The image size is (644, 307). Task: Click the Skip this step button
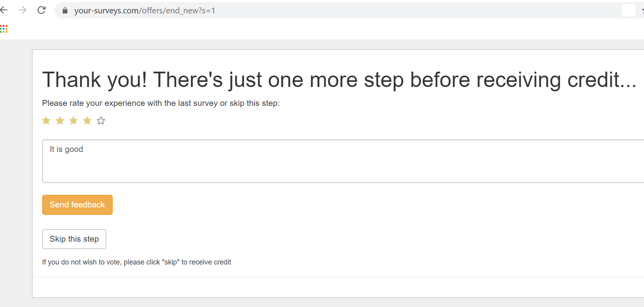click(x=74, y=239)
